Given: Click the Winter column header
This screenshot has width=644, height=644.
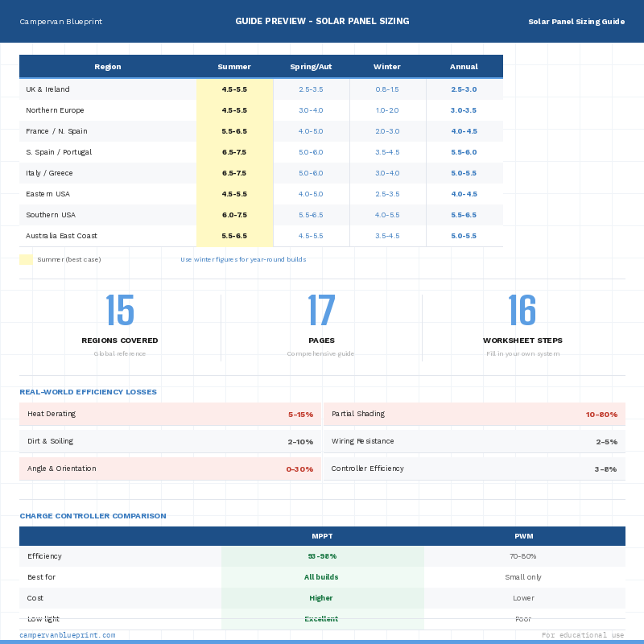Looking at the screenshot, I should point(387,67).
